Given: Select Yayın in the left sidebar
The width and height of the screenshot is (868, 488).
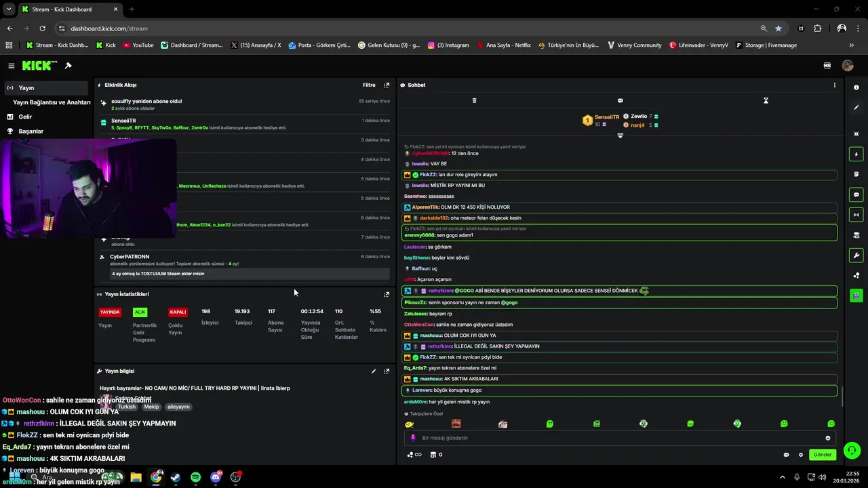Looking at the screenshot, I should click(x=45, y=88).
